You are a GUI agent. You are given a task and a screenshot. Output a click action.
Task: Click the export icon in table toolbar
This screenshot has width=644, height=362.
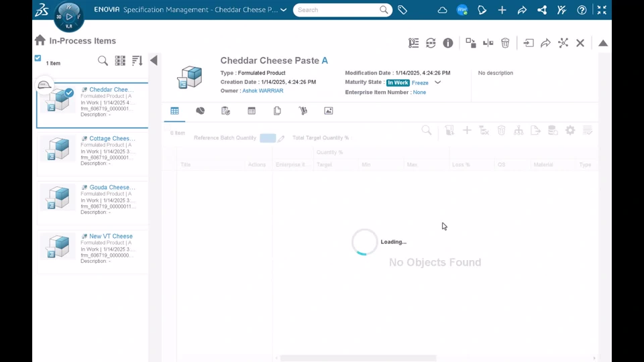535,131
